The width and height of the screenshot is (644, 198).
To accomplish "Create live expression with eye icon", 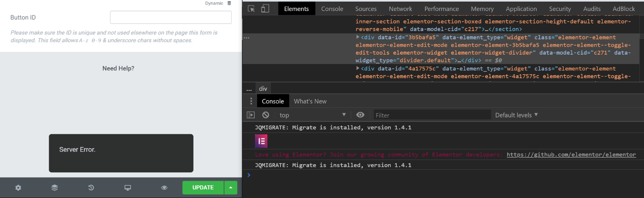I will [x=360, y=115].
